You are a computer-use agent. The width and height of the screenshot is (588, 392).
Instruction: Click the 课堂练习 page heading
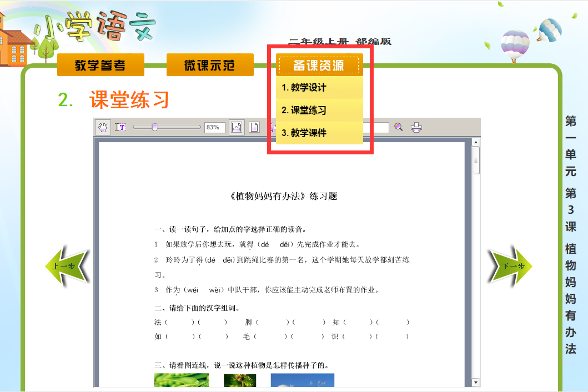click(x=129, y=100)
